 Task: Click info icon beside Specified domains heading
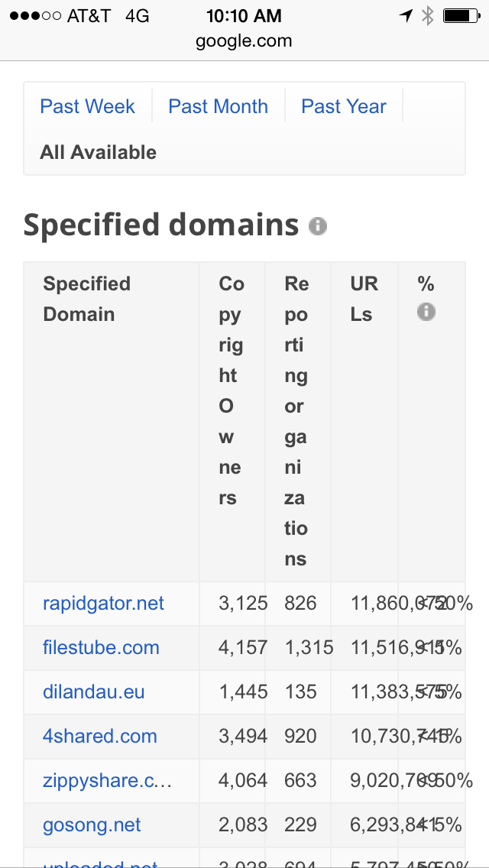click(317, 226)
